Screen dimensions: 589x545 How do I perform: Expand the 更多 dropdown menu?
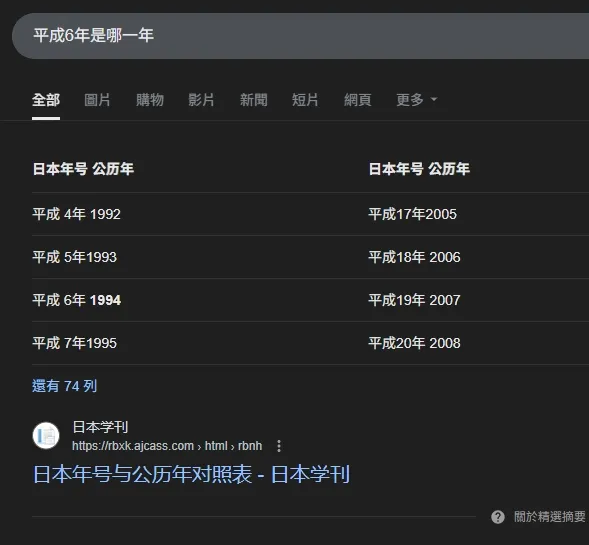click(x=417, y=100)
